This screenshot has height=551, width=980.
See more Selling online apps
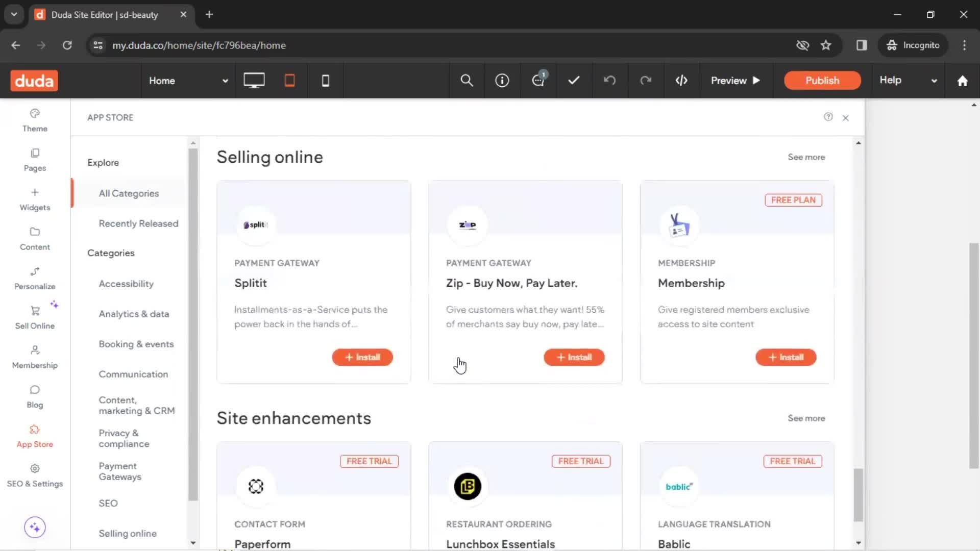806,157
